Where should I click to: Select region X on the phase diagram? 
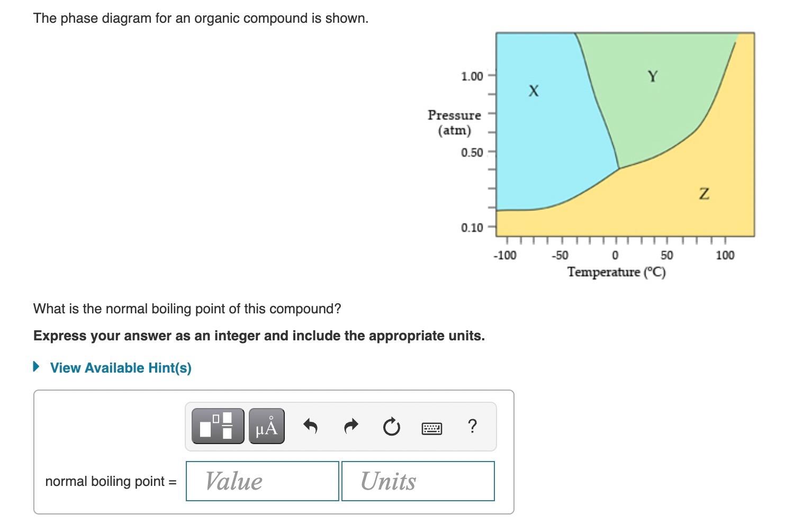[534, 91]
